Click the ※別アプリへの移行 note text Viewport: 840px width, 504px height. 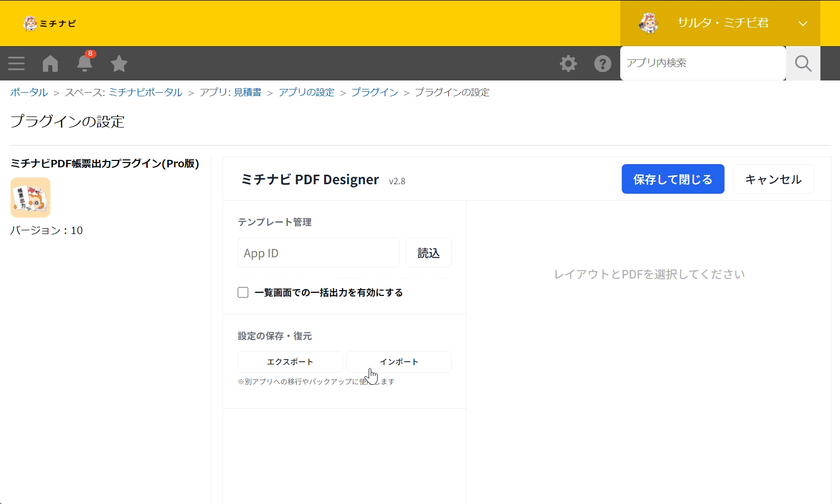pyautogui.click(x=316, y=381)
